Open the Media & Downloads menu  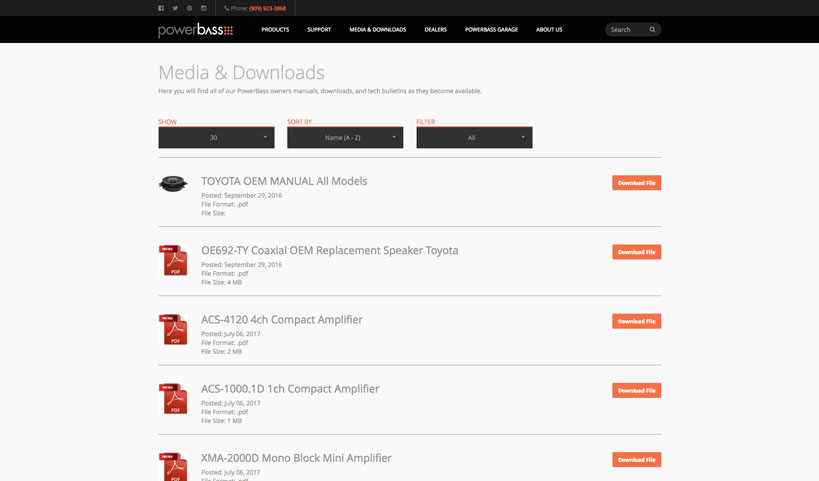tap(378, 30)
